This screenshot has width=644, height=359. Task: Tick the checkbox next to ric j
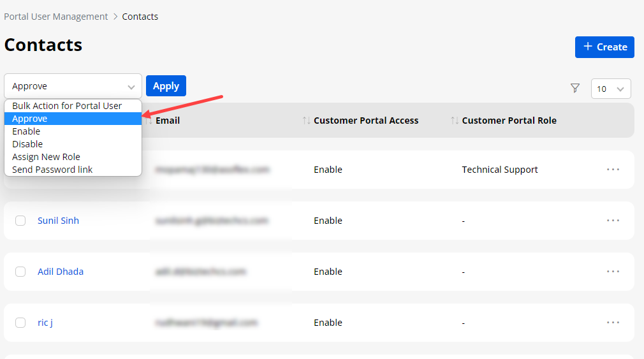(x=20, y=323)
